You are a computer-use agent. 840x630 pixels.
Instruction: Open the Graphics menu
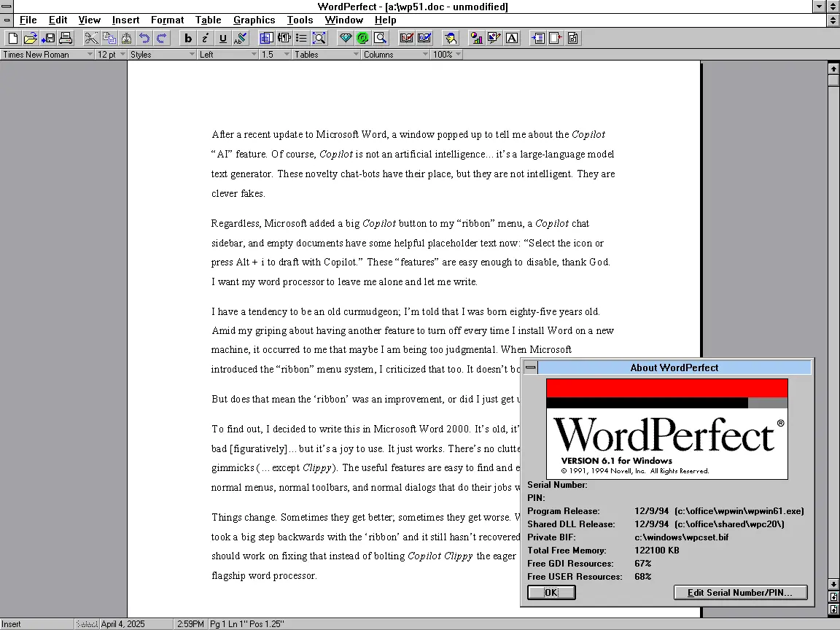(254, 20)
